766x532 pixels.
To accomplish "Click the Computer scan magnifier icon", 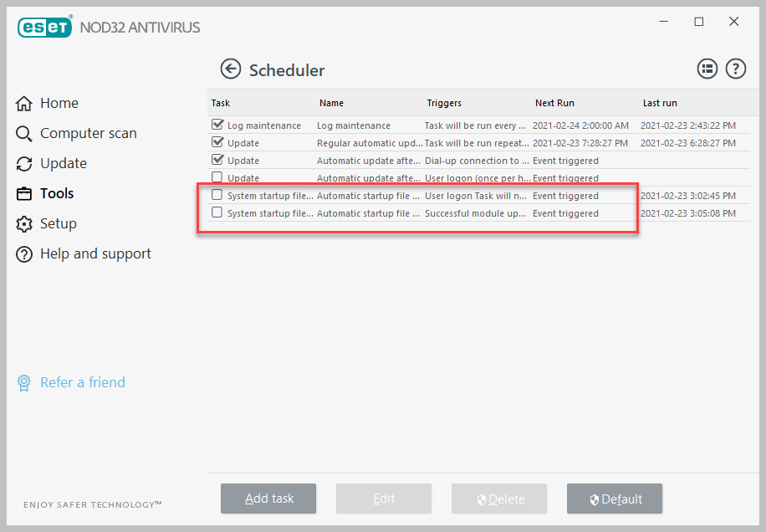I will 24,134.
